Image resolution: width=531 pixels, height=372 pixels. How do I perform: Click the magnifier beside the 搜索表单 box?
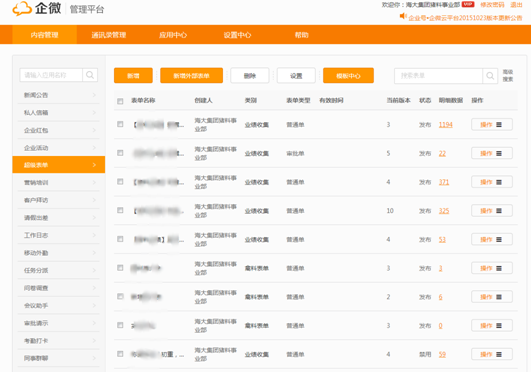pyautogui.click(x=490, y=76)
